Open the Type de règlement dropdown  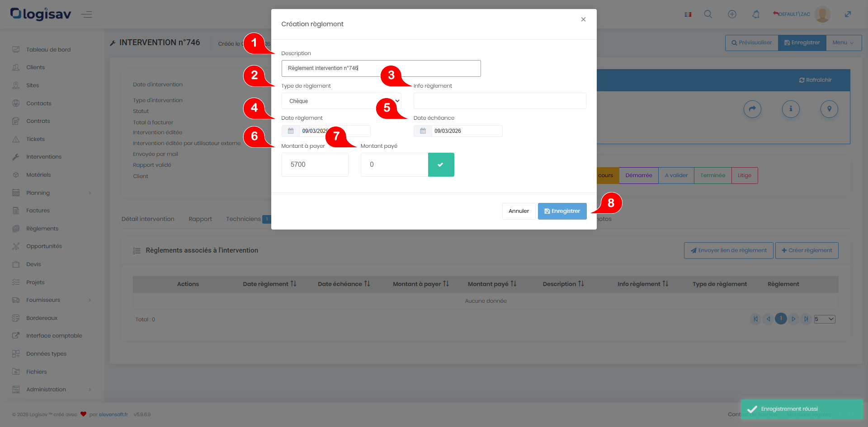tap(341, 101)
